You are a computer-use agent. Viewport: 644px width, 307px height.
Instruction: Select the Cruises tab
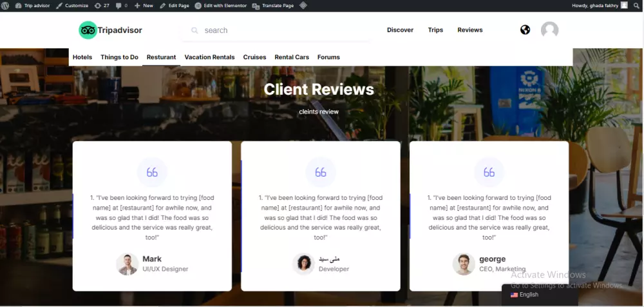tap(254, 57)
